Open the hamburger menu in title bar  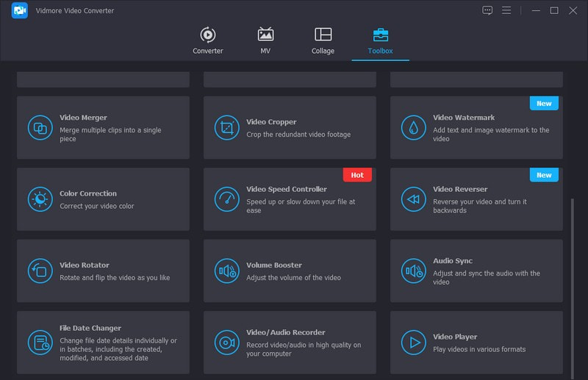click(506, 10)
